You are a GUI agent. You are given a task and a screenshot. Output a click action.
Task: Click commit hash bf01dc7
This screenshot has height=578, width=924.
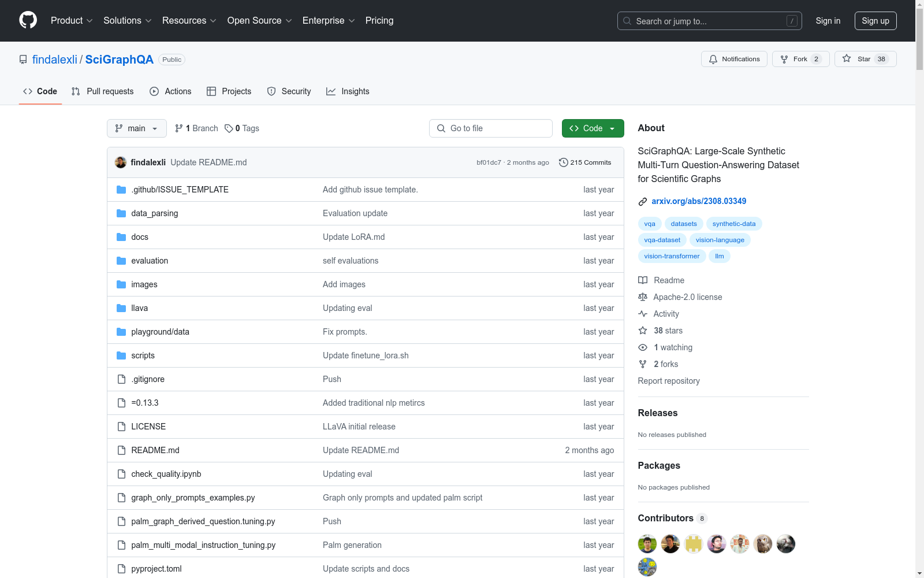(x=489, y=162)
